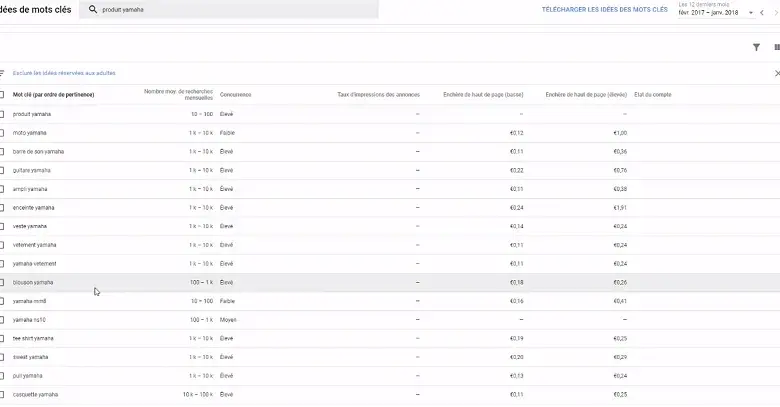Image resolution: width=780 pixels, height=407 pixels.
Task: Check the 'blouson yamaha' row checkbox
Action: coord(1,282)
